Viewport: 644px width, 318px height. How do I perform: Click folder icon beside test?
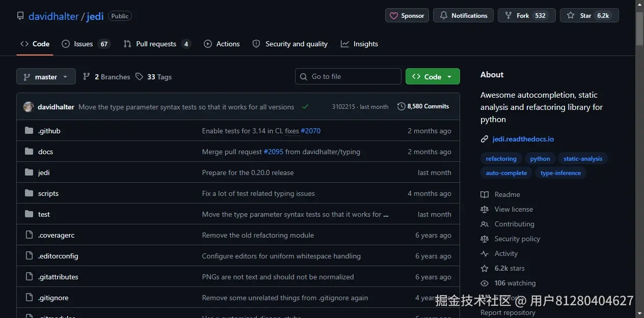click(x=29, y=214)
